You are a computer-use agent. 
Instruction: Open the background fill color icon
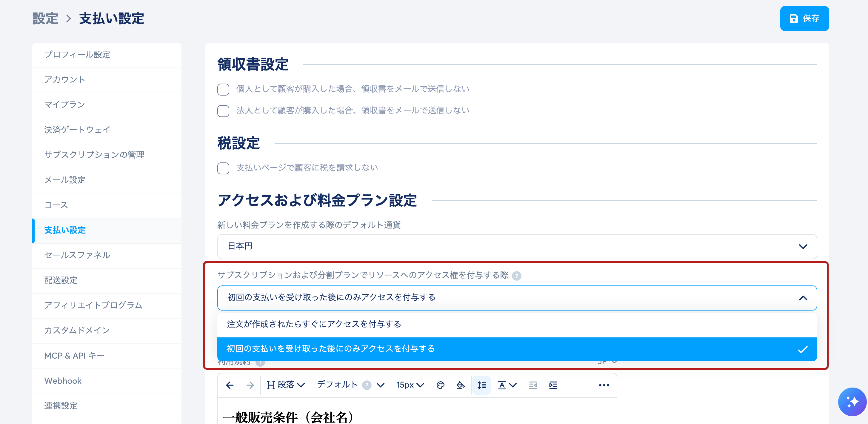click(461, 385)
